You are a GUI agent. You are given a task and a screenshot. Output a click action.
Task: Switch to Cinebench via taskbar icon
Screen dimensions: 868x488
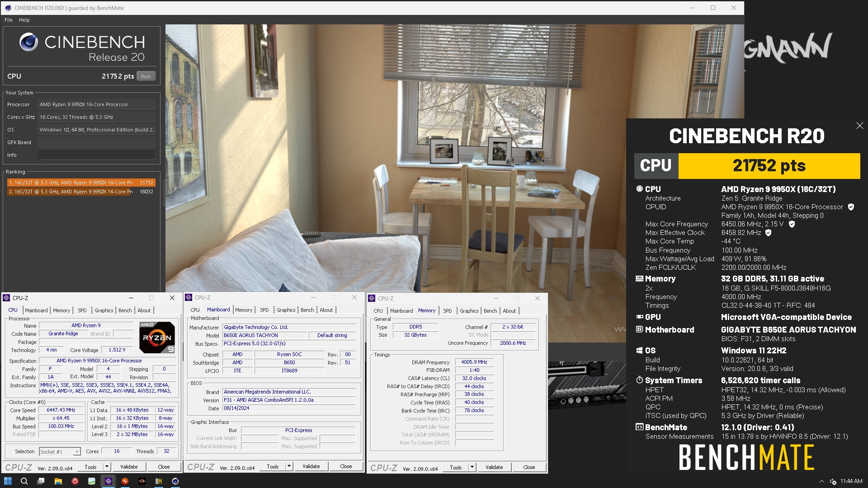[175, 481]
